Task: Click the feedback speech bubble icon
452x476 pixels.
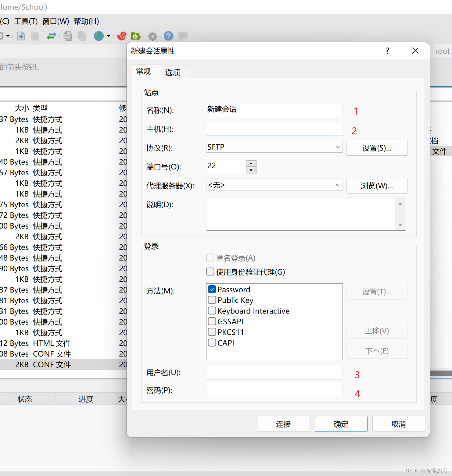Action: (x=182, y=36)
